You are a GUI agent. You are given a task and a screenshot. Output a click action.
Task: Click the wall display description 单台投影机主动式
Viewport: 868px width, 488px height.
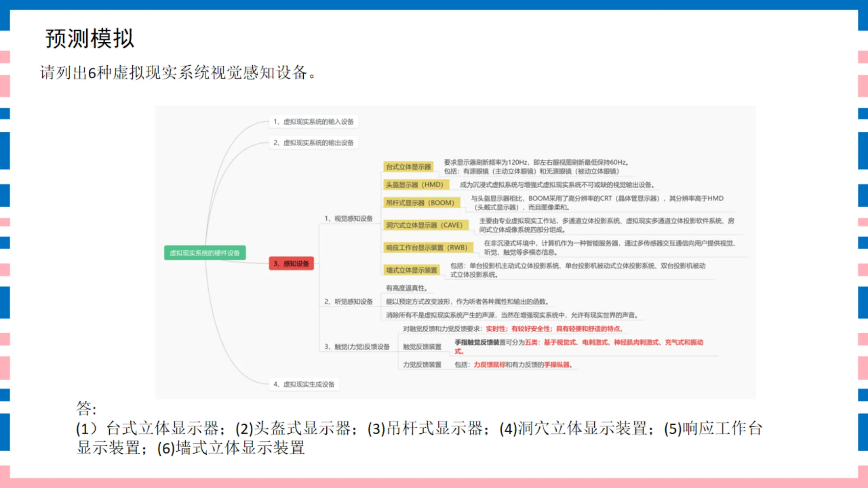click(x=578, y=270)
